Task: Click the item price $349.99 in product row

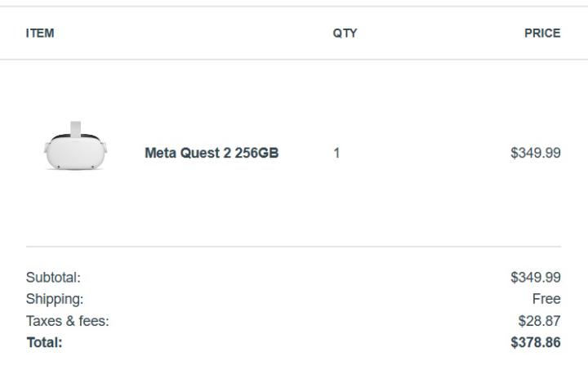Action: click(x=535, y=153)
